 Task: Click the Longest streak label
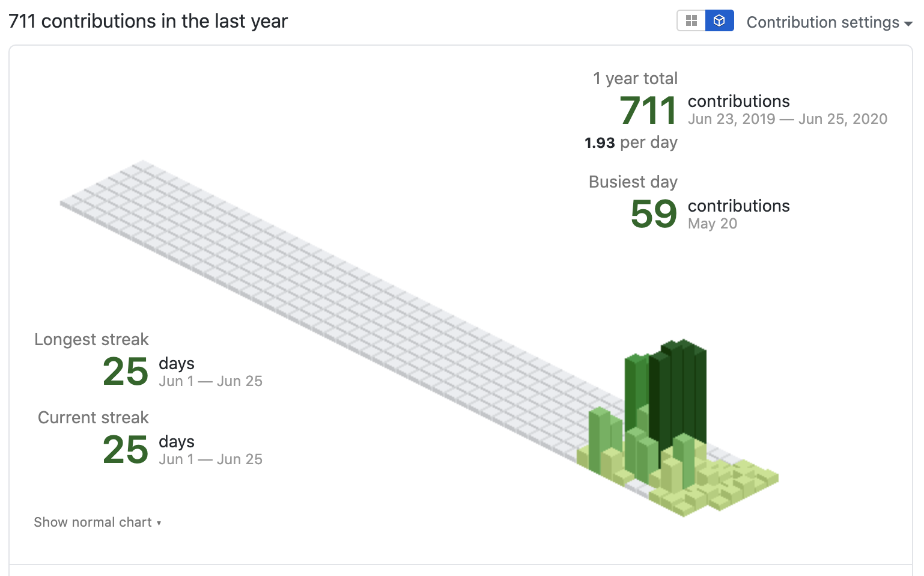click(91, 339)
